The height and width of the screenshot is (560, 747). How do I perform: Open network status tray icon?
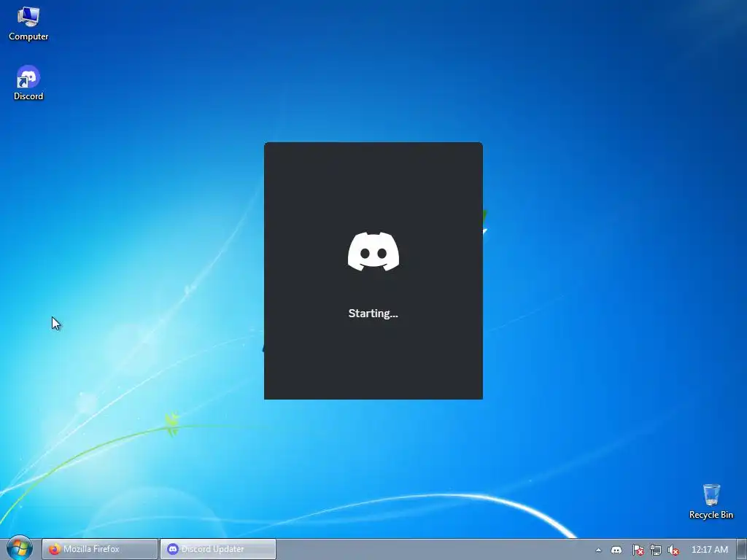click(656, 550)
